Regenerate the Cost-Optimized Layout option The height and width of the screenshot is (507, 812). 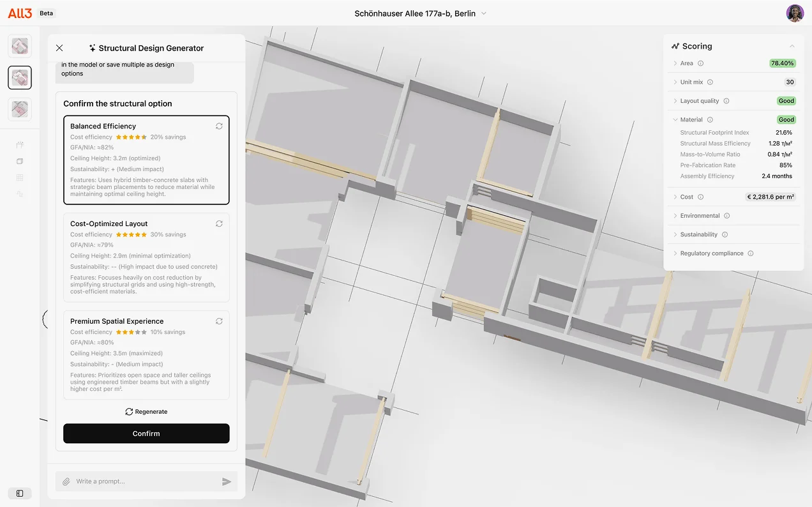[219, 223]
